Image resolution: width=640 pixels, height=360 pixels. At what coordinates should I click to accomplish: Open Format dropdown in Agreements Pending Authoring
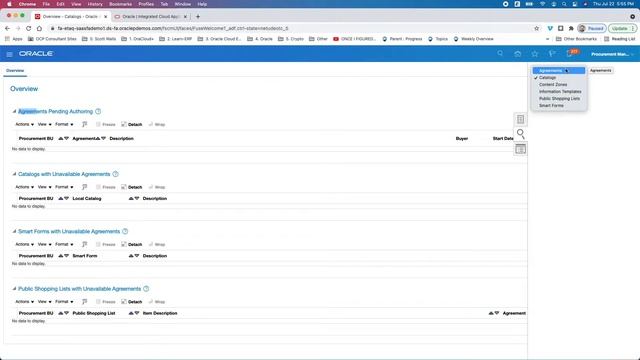coord(64,124)
